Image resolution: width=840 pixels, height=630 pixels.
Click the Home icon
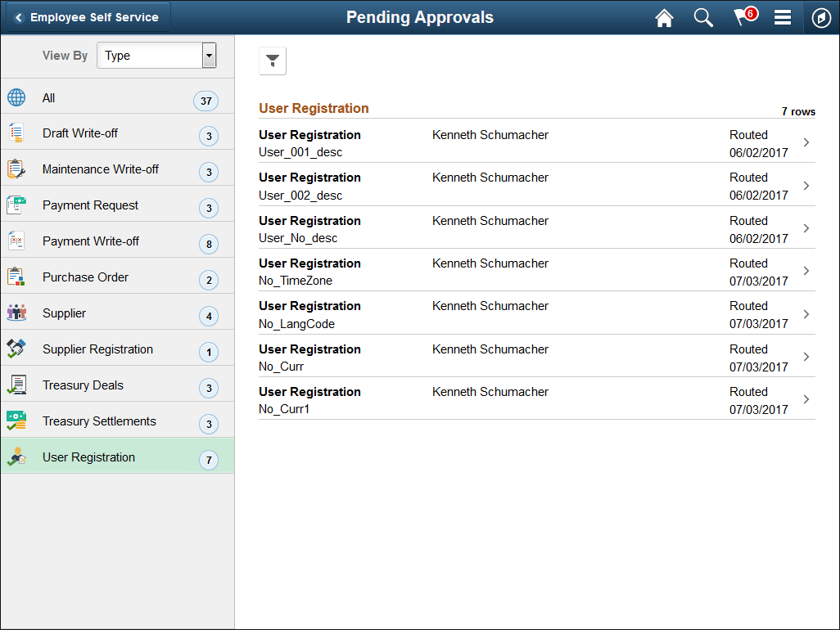pyautogui.click(x=664, y=17)
